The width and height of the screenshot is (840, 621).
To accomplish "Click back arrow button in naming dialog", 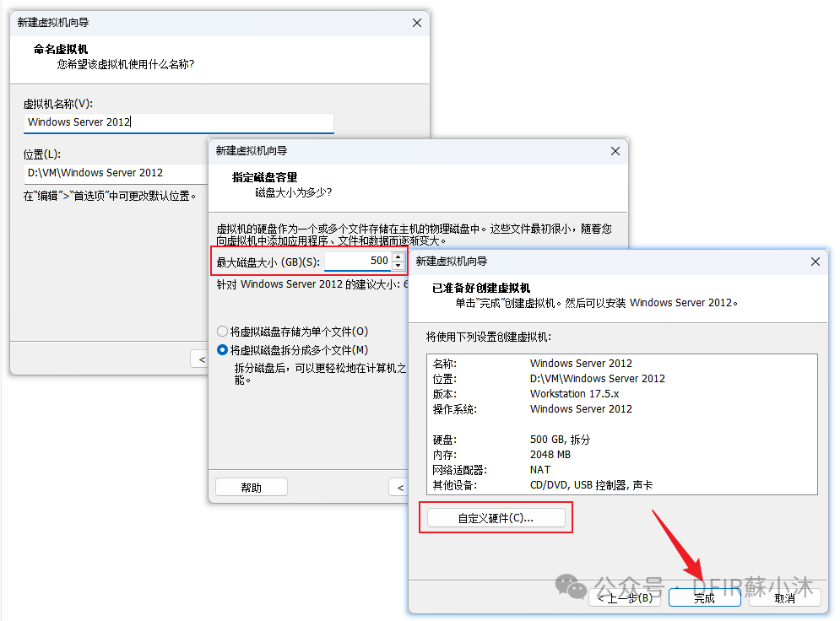I will (200, 359).
